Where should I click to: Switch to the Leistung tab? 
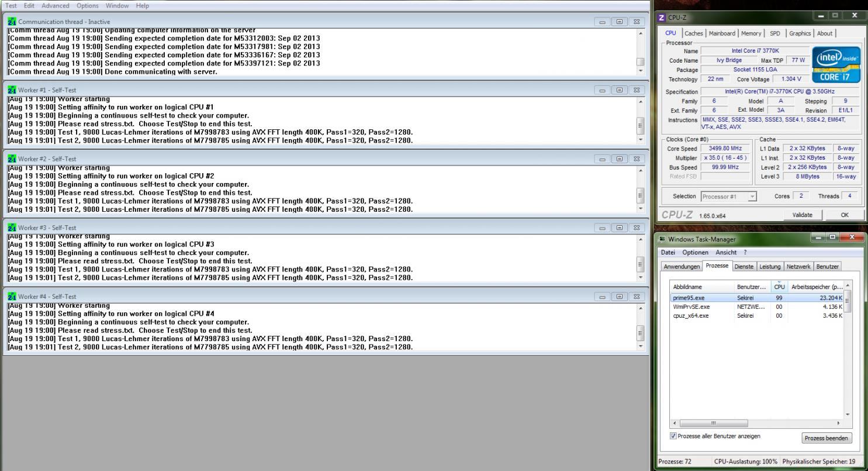(770, 267)
